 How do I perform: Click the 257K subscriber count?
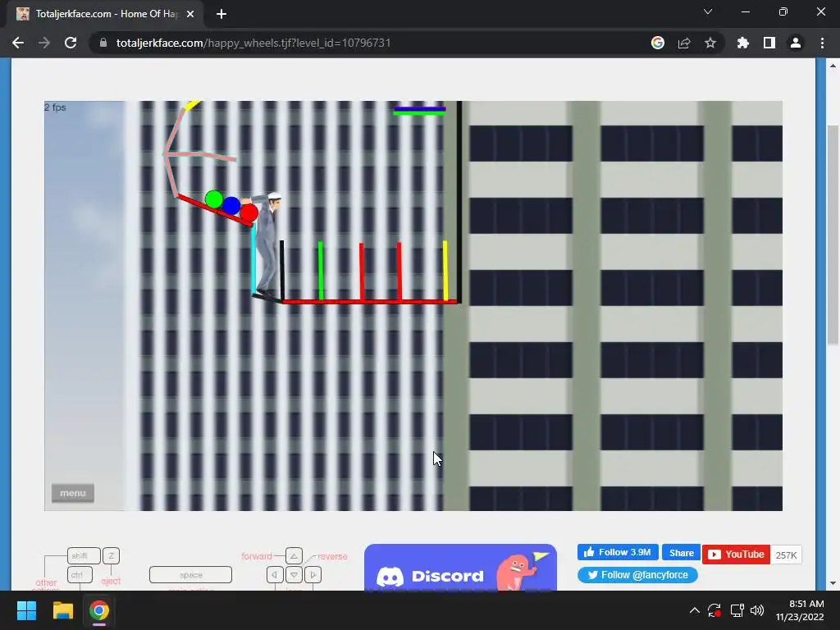tap(786, 555)
